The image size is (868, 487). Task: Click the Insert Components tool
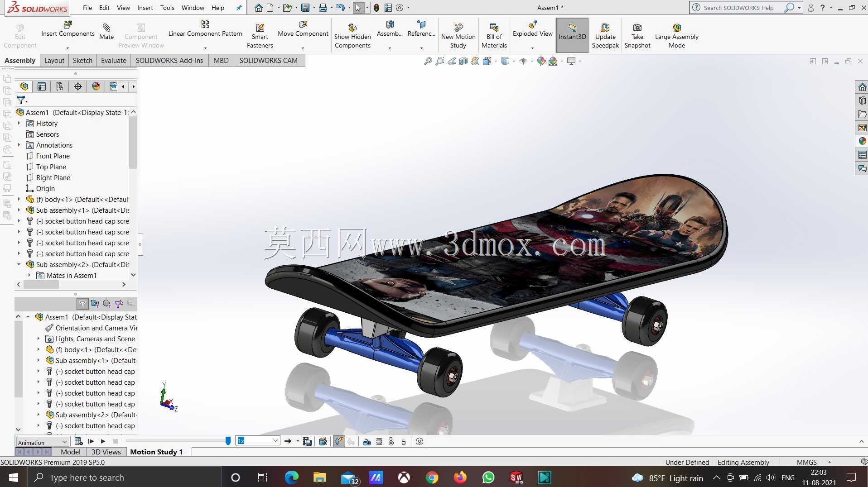[x=68, y=29]
